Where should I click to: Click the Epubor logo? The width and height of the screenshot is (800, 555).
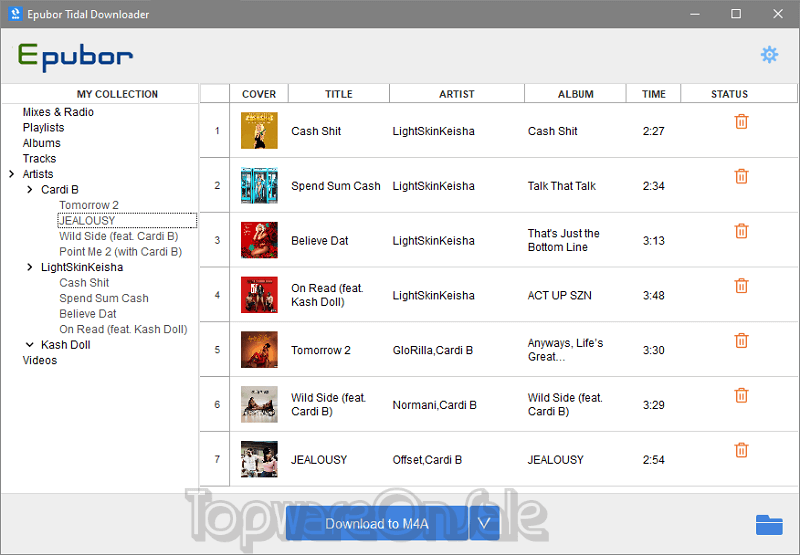75,56
